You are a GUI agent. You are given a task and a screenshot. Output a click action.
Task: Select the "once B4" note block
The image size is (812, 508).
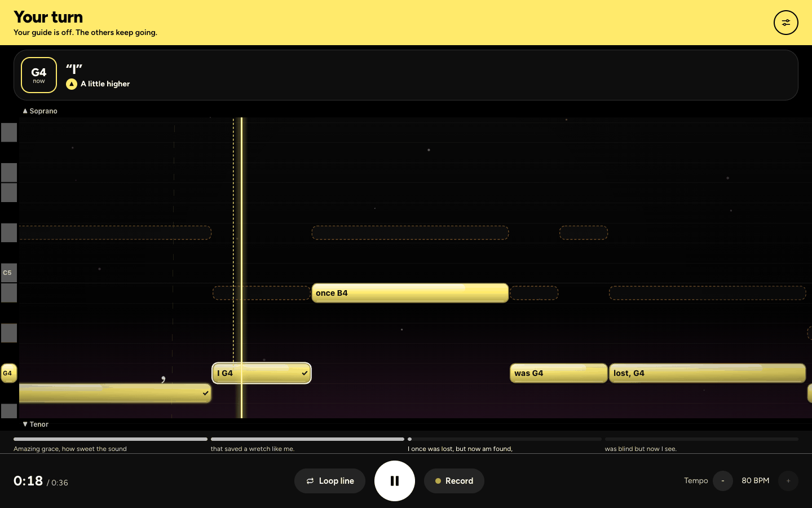(x=410, y=293)
